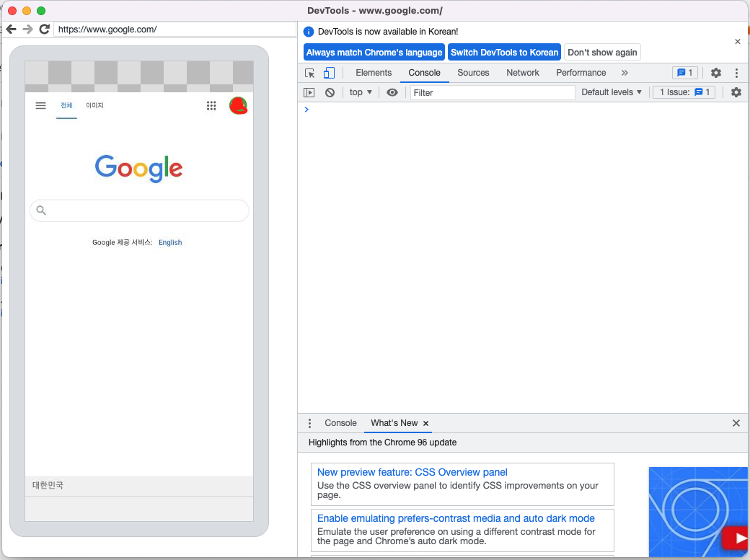Image resolution: width=750 pixels, height=560 pixels.
Task: Open console settings gear
Action: click(x=736, y=92)
